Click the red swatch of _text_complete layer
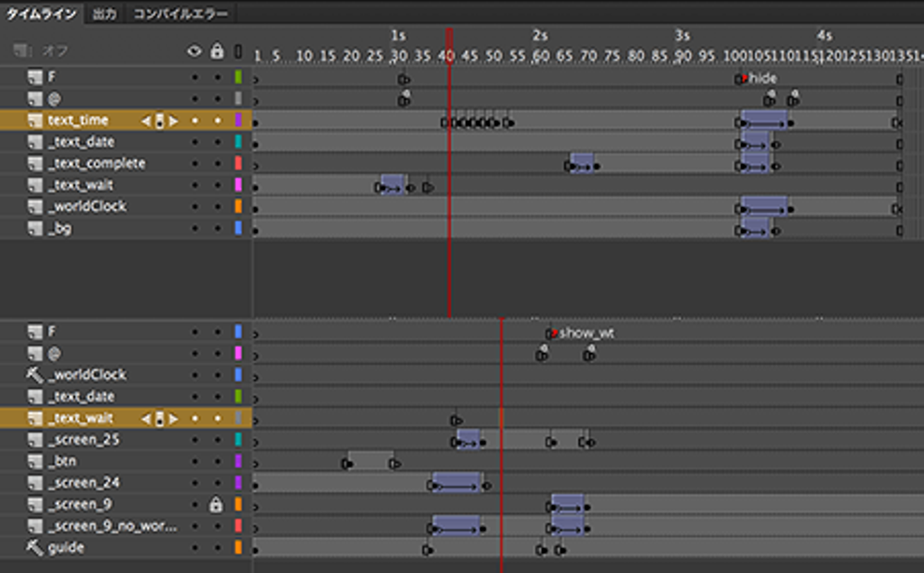Screen dimensions: 924x573 (x=238, y=164)
